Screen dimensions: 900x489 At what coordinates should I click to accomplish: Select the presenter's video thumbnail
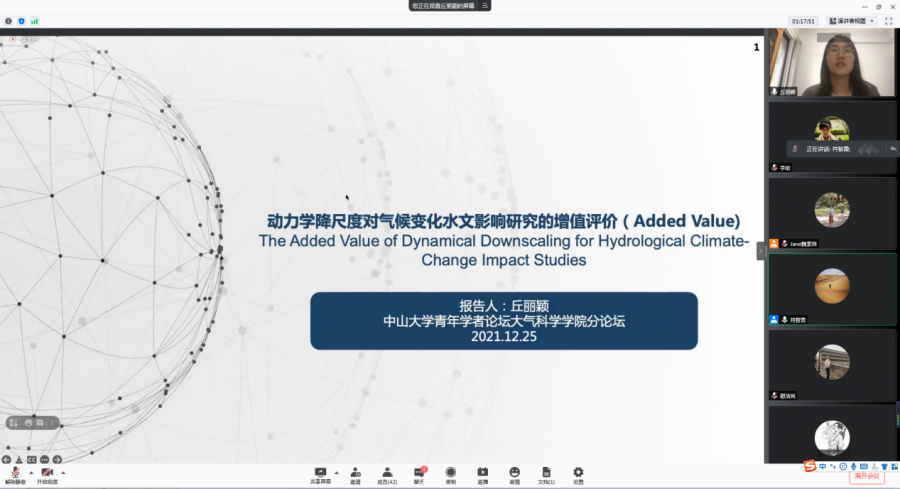coord(832,62)
